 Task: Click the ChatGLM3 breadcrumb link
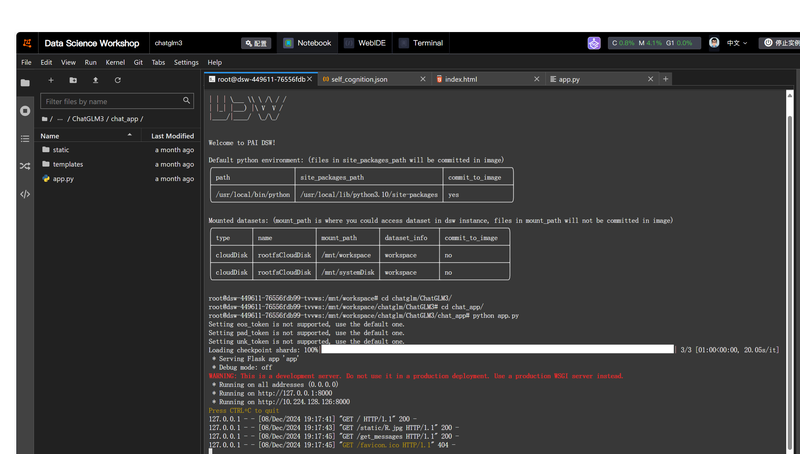pyautogui.click(x=88, y=119)
